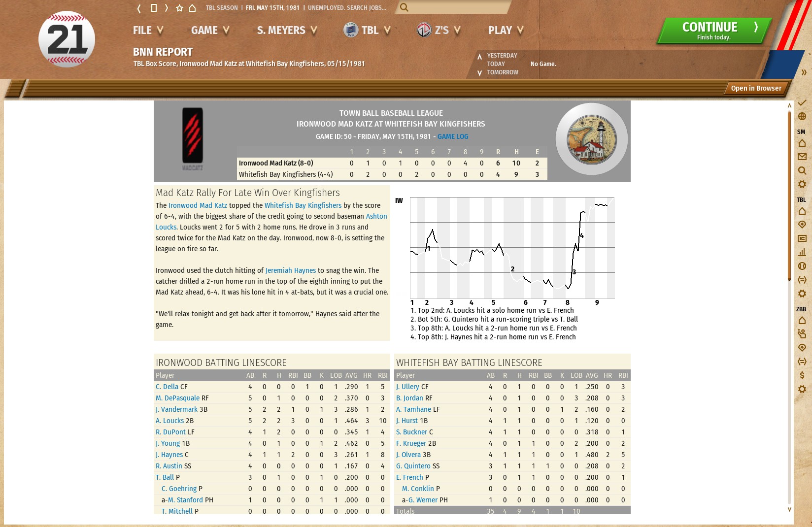Screen dimensions: 812x527
Task: Click the CONTINUE Finish today button
Action: click(714, 31)
